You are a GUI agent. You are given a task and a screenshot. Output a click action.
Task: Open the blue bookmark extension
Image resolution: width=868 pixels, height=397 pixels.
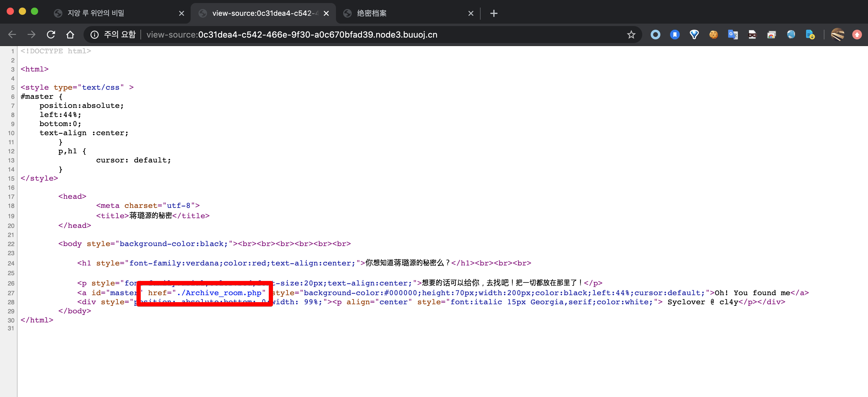click(x=675, y=35)
